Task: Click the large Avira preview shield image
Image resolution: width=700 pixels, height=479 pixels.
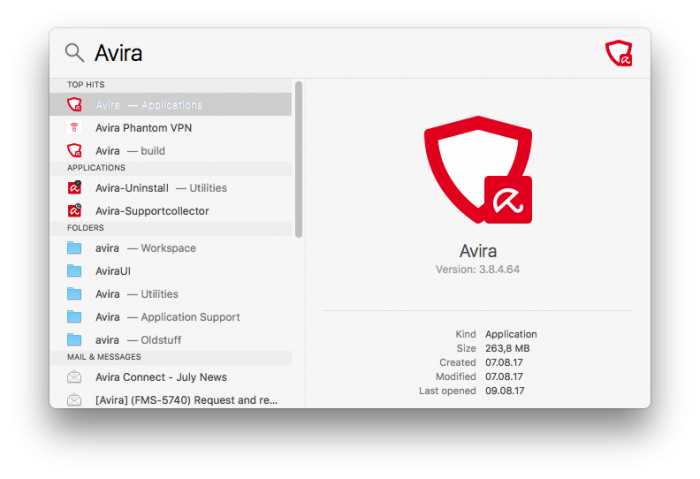Action: [478, 170]
